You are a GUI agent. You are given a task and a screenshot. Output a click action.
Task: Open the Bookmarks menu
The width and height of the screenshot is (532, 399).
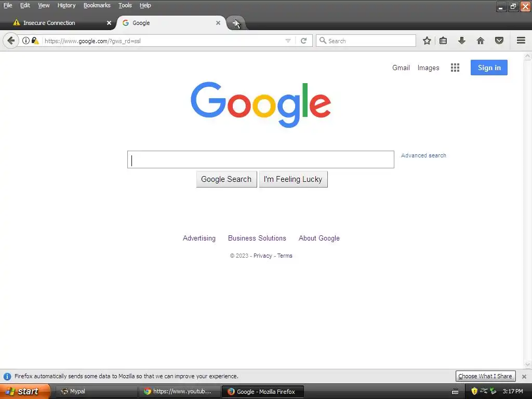97,5
